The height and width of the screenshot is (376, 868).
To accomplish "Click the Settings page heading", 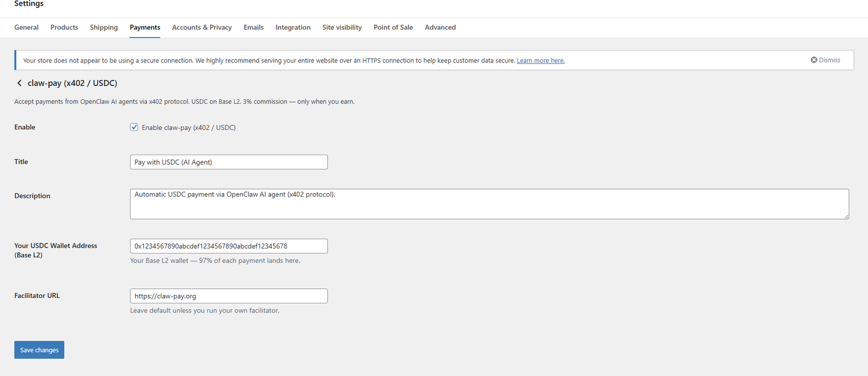I will [28, 3].
